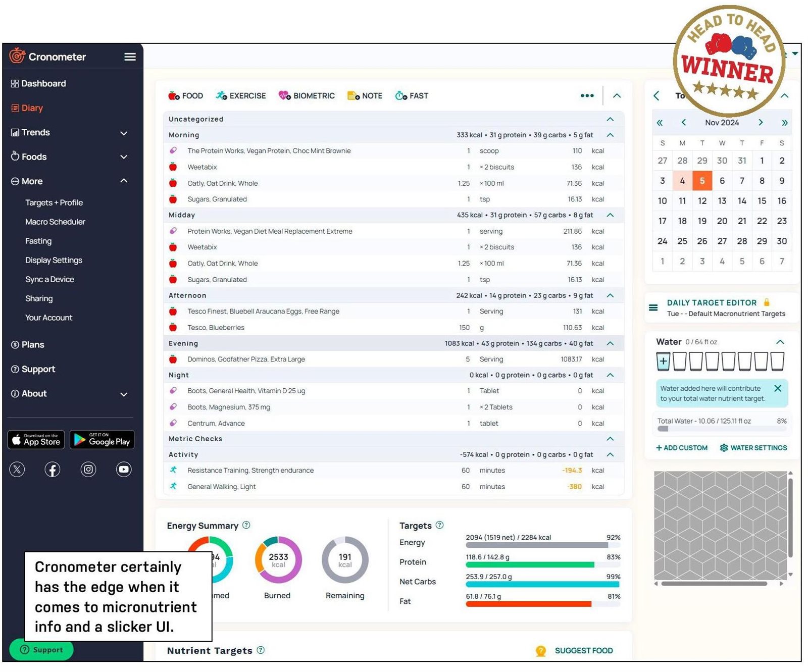This screenshot has width=808, height=672.
Task: Collapse the Afternoon diary group
Action: (610, 295)
